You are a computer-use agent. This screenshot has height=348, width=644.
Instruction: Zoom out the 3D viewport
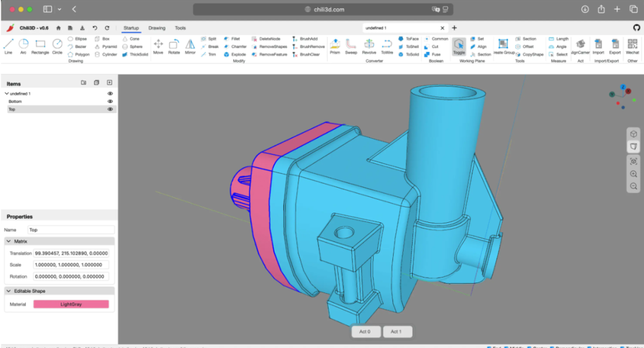(x=633, y=186)
